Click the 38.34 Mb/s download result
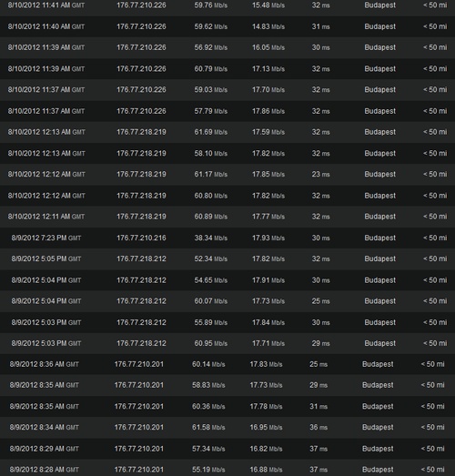Viewport: 455px width, 476px height. [x=210, y=238]
